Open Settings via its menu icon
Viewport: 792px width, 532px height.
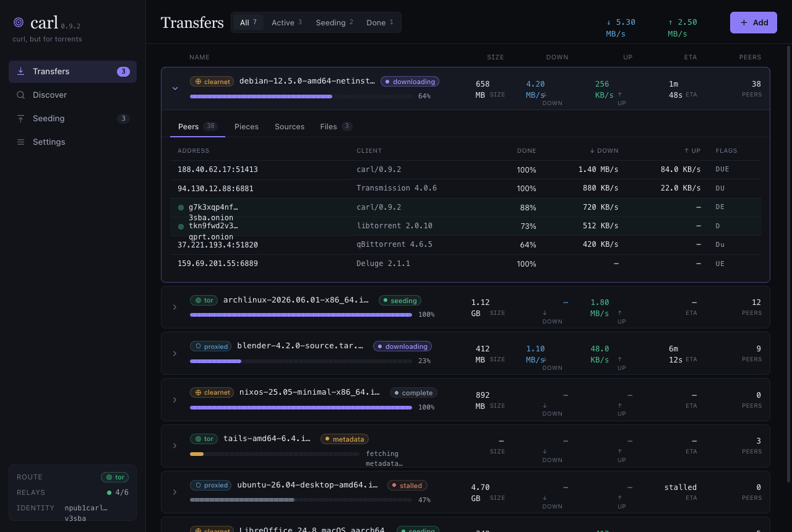pyautogui.click(x=20, y=142)
